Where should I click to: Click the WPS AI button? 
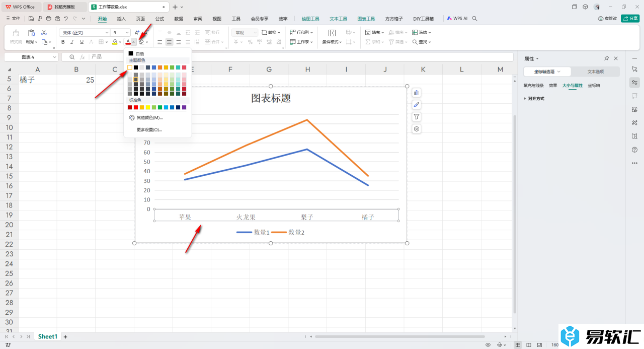point(457,18)
